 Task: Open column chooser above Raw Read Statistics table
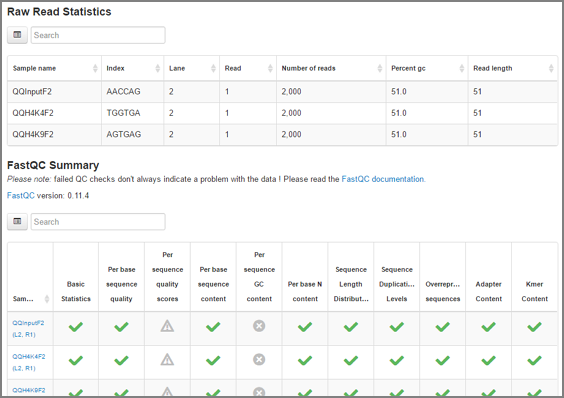(x=17, y=35)
